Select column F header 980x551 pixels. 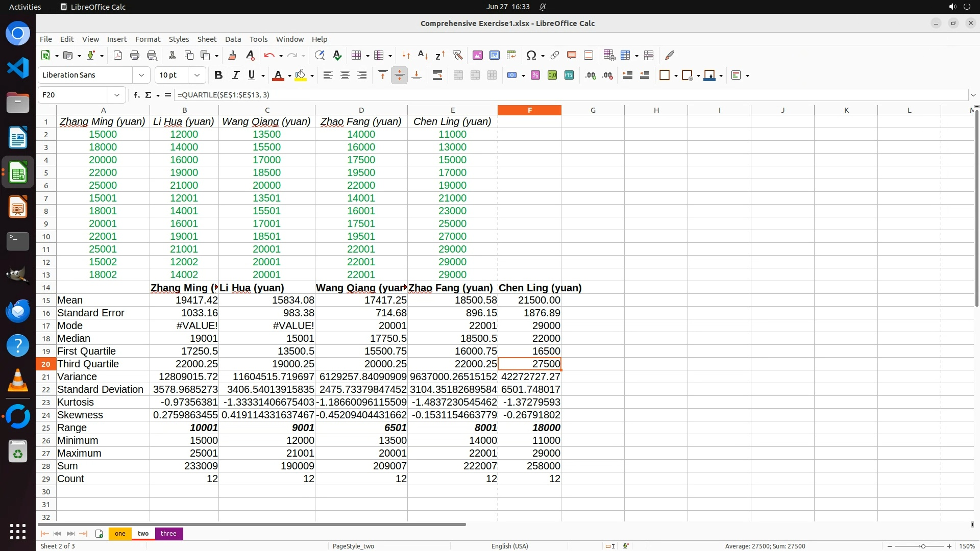click(x=529, y=110)
